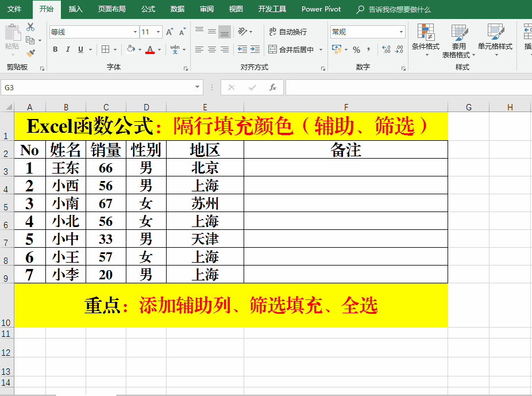Open the font color swatch dropdown (red A)
This screenshot has height=396, width=532.
(x=159, y=49)
